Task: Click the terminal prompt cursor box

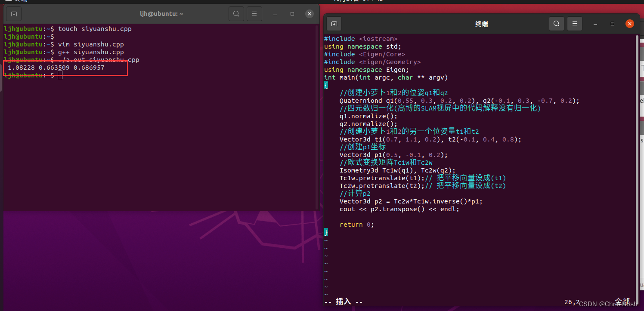Action: coord(60,75)
